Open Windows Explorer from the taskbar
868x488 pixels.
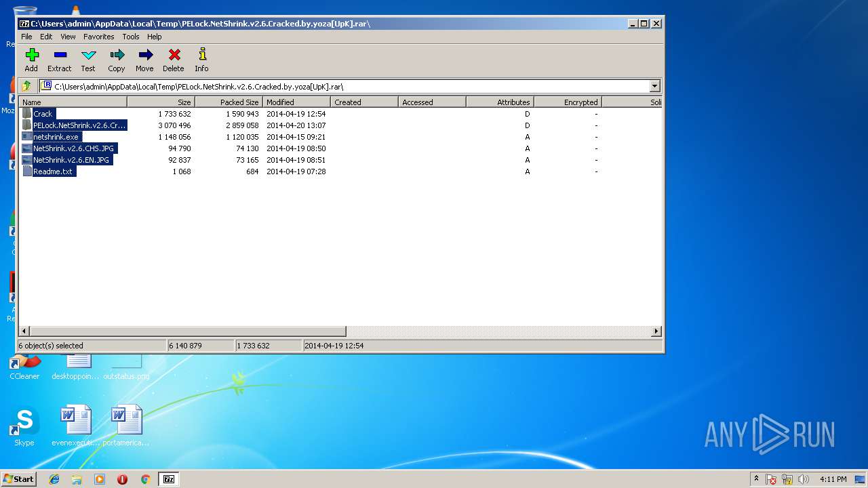77,479
